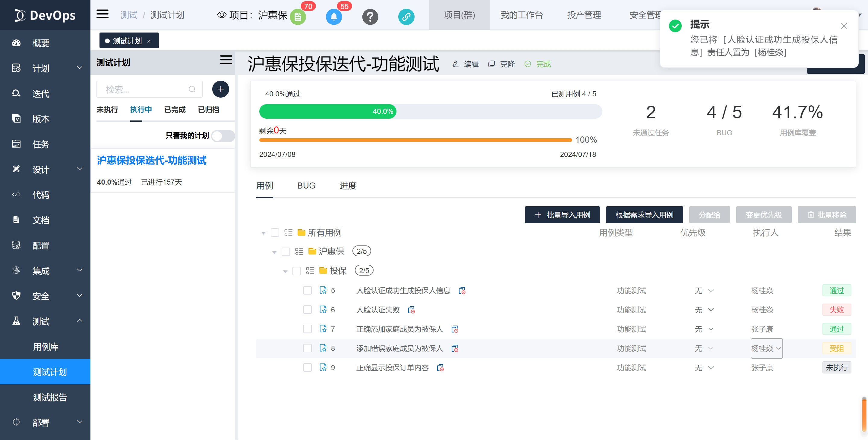Open the test plan list menu icon

click(x=226, y=60)
